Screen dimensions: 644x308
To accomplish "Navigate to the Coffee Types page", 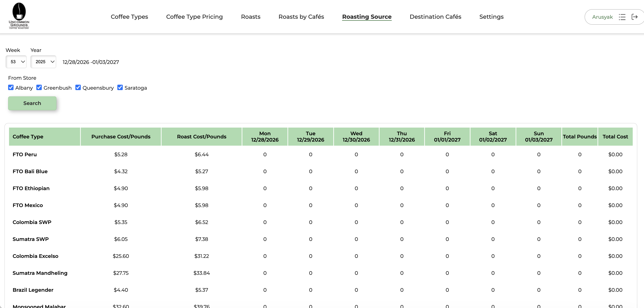I will (130, 17).
